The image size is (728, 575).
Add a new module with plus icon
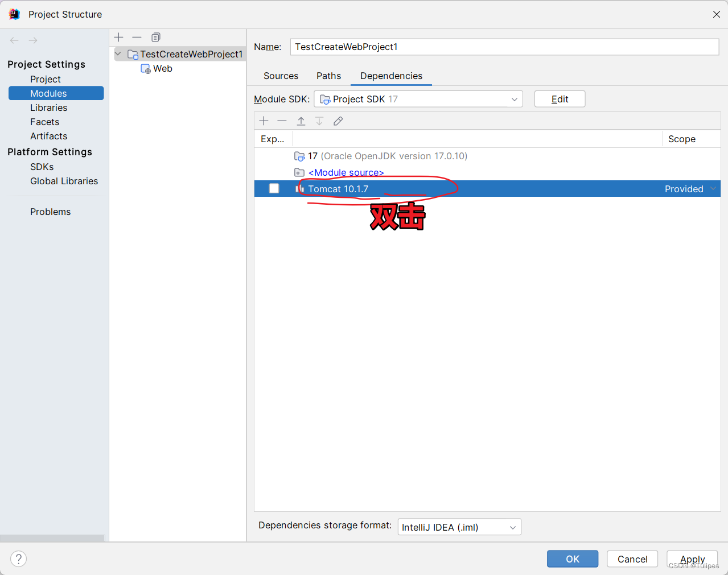coord(118,37)
